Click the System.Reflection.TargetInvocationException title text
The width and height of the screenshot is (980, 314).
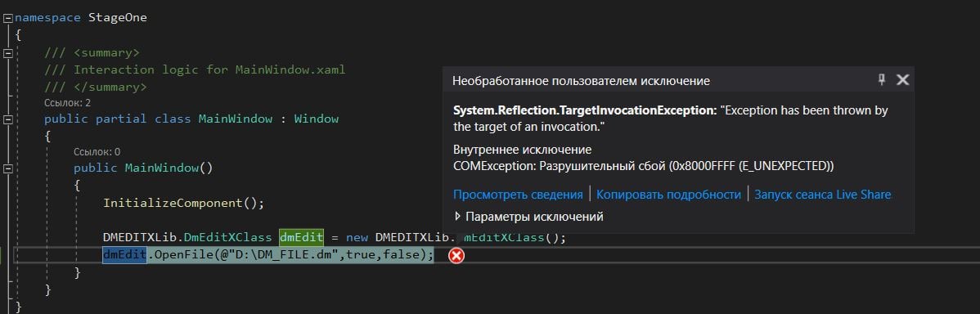585,110
